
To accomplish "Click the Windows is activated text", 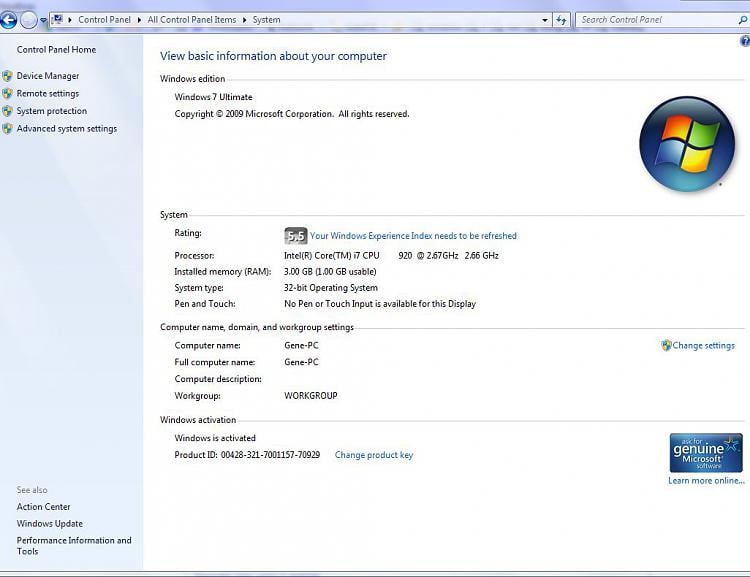I will (x=215, y=438).
